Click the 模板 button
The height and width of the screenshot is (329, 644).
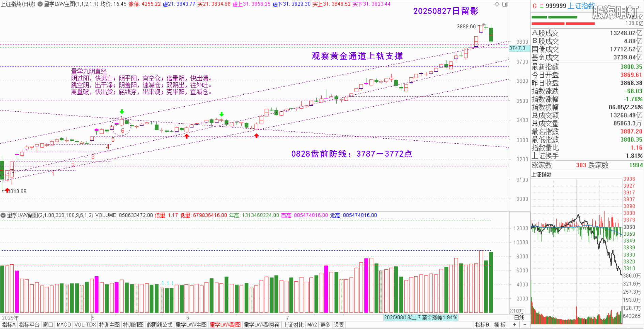coord(500,325)
